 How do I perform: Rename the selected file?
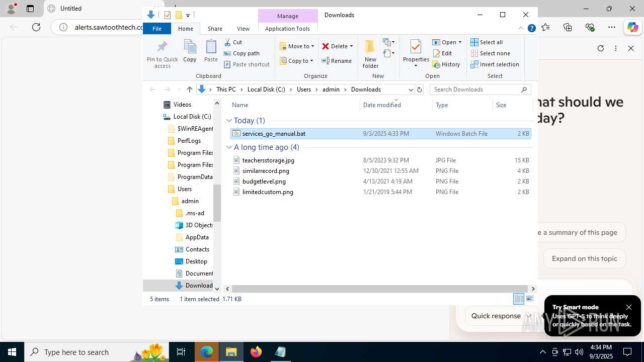337,61
